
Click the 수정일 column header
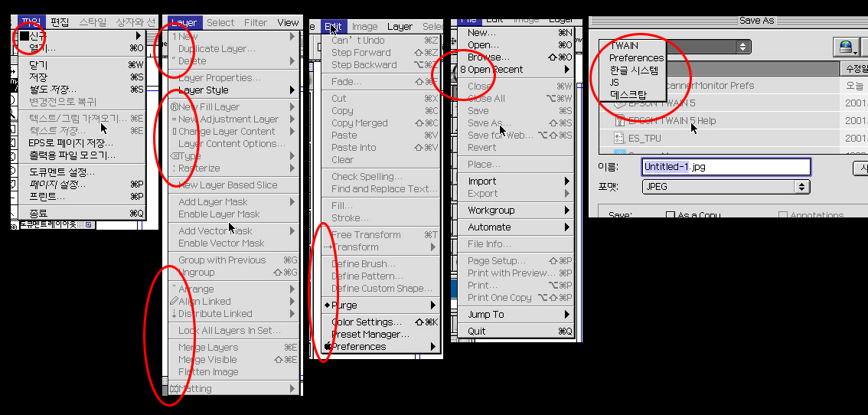pos(856,69)
